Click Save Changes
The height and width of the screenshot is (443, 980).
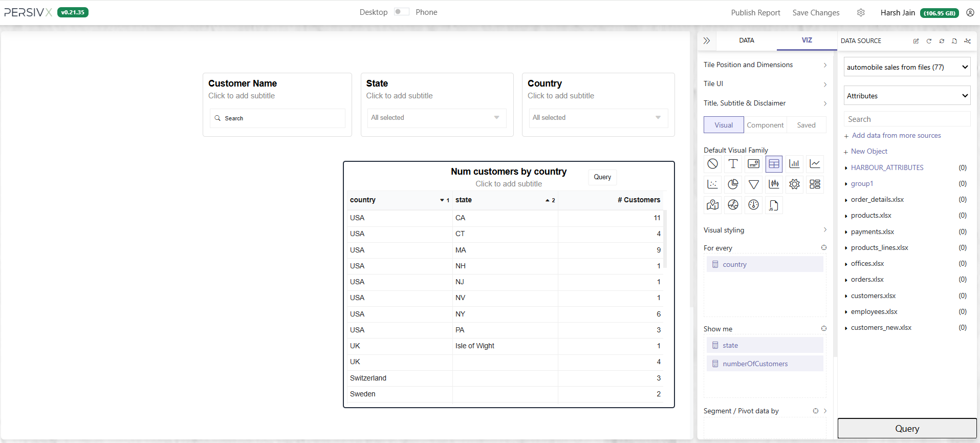(816, 13)
